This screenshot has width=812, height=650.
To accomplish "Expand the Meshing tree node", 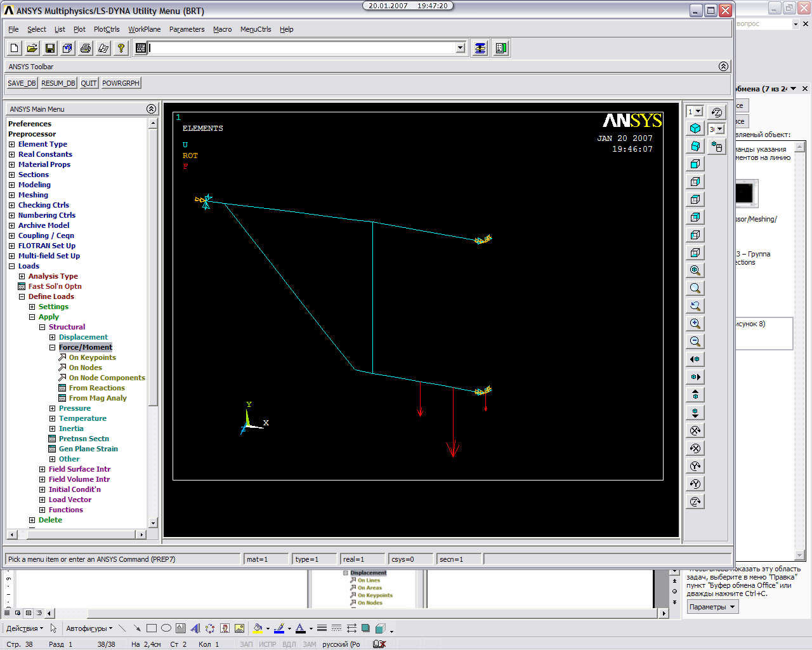I will point(11,195).
